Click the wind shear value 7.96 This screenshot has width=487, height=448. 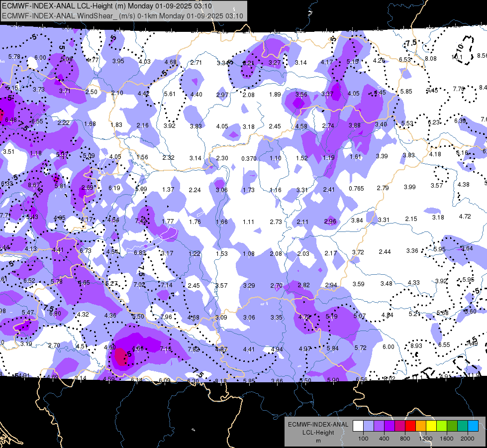click(166, 317)
